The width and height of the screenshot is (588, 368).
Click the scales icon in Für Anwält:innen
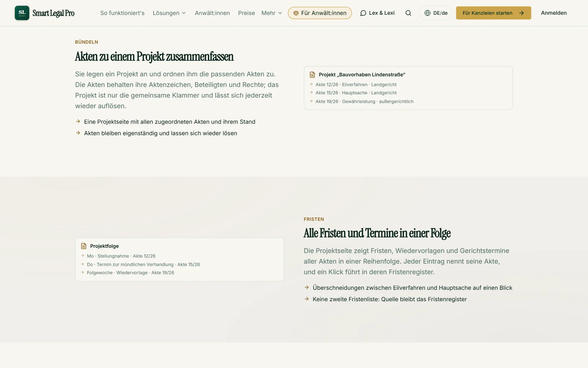[x=296, y=13]
